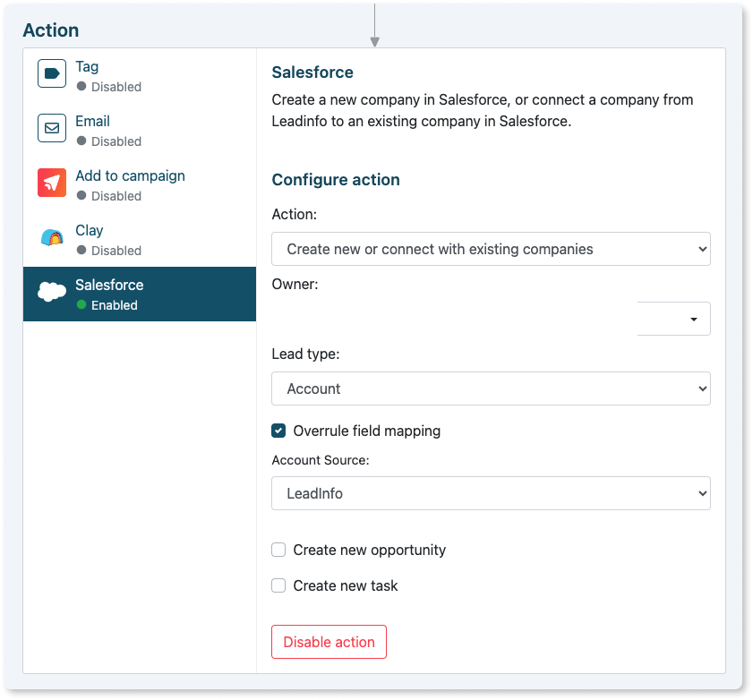The height and width of the screenshot is (700, 753).
Task: Click the Salesforce heading in details panel
Action: 312,73
